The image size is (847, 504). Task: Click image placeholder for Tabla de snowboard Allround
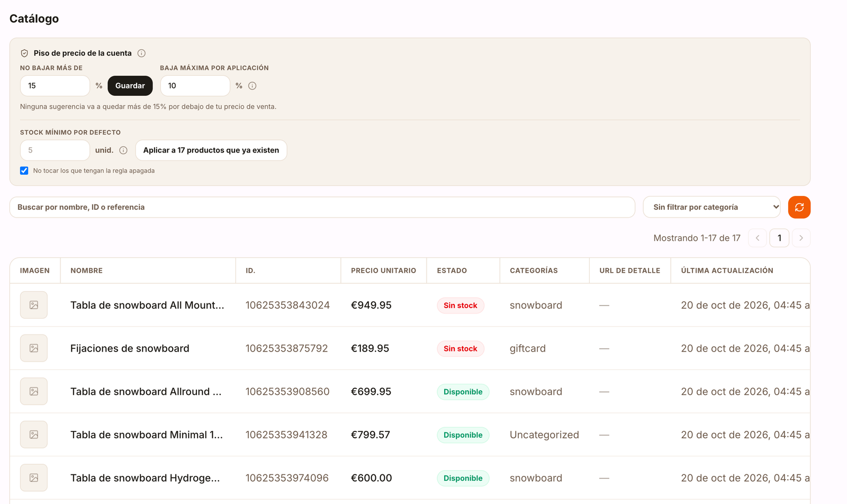pyautogui.click(x=34, y=391)
